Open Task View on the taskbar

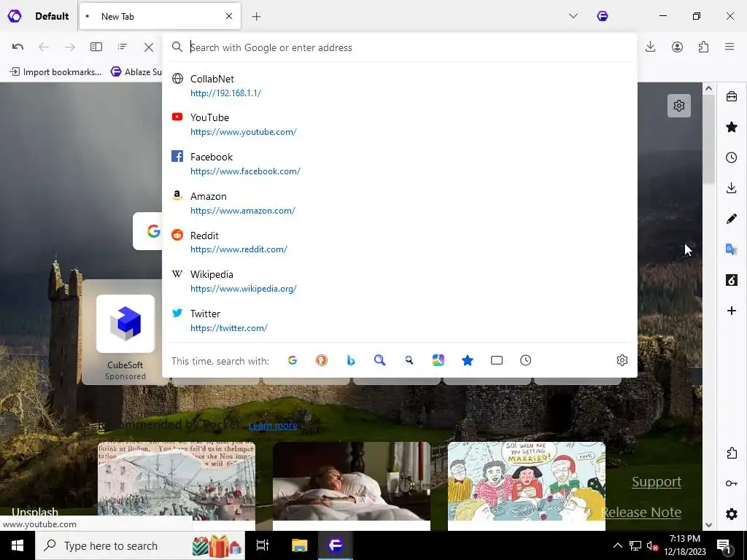pos(263,545)
